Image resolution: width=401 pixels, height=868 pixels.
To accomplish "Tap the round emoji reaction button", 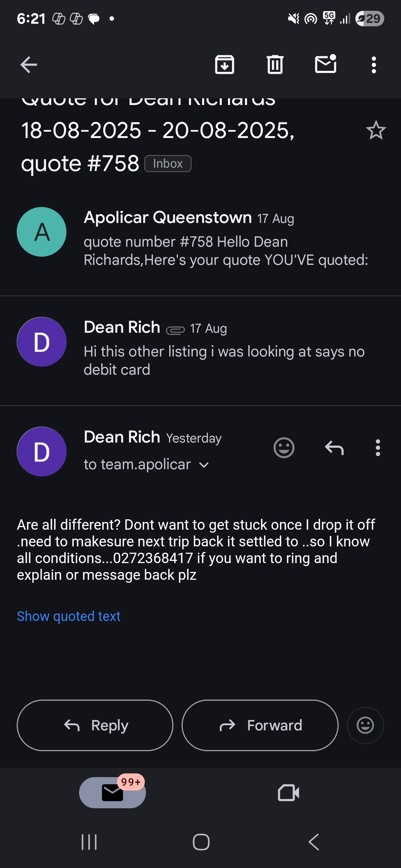I will 365,725.
